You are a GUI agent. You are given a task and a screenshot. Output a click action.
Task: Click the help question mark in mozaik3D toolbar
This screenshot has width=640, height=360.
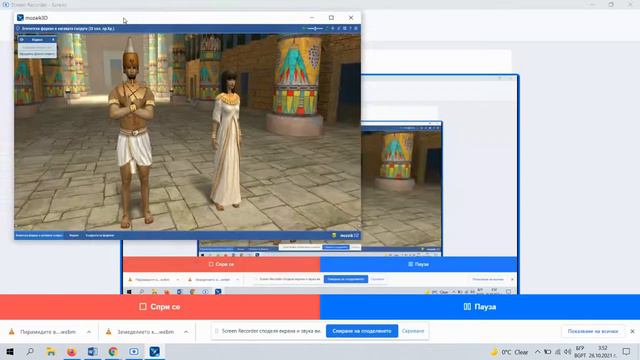[350, 29]
